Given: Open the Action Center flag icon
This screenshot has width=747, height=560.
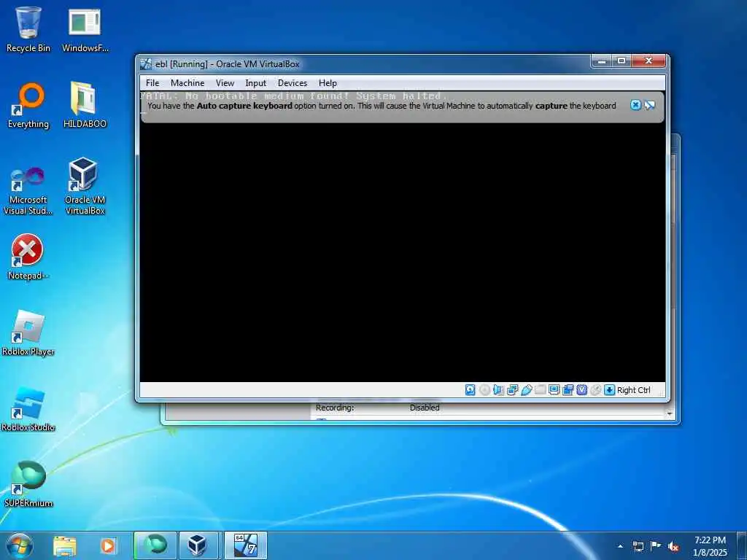Looking at the screenshot, I should pyautogui.click(x=656, y=547).
